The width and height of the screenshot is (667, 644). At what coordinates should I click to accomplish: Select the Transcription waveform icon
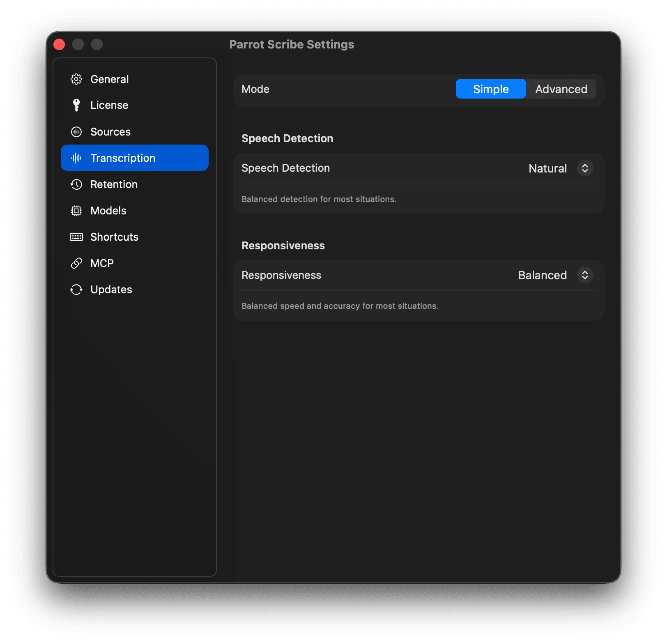(x=76, y=158)
